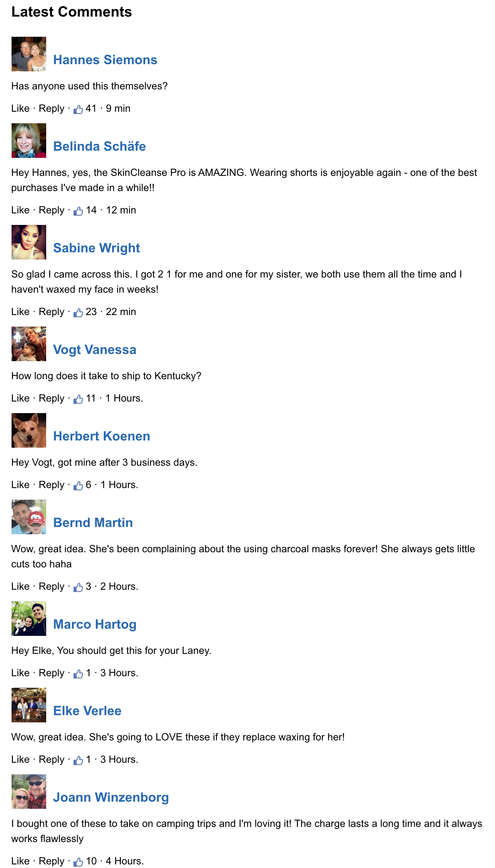Click thumbs-up icon on Joann Winzenborg's comment
Image resolution: width=495 pixels, height=868 pixels.
point(78,862)
